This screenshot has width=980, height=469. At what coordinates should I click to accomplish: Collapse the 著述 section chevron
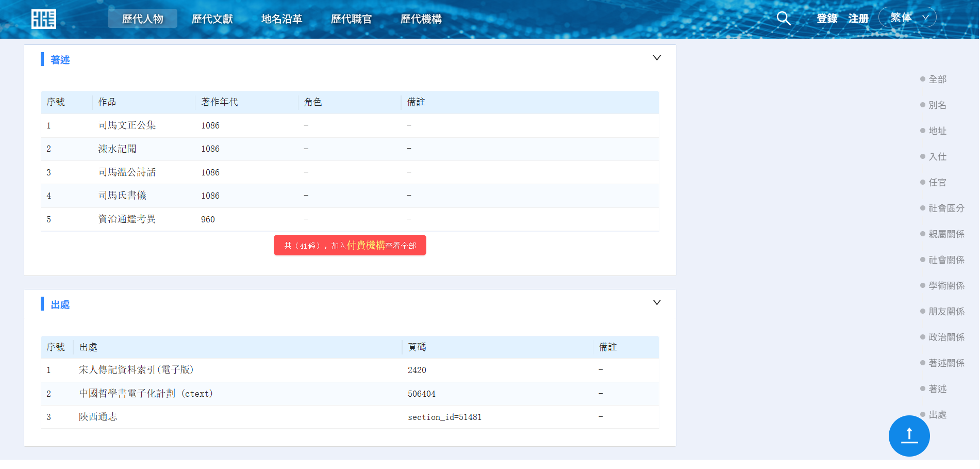tap(656, 58)
